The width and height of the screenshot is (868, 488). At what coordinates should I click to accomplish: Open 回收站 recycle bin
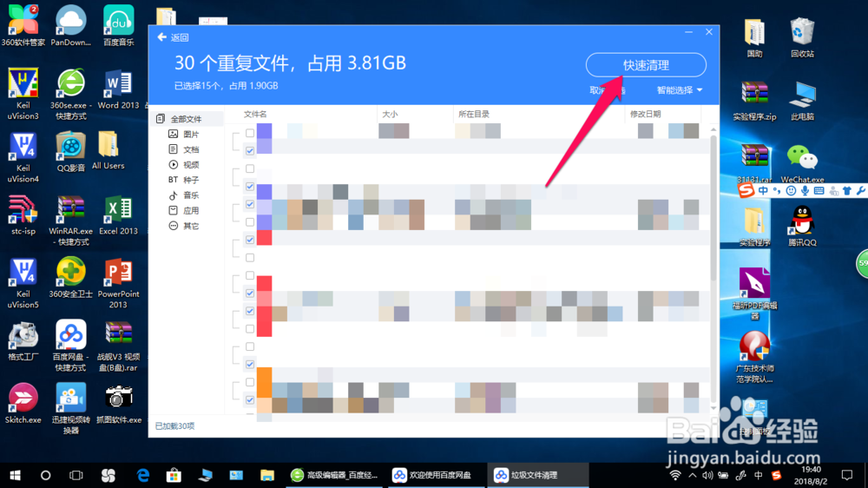coord(802,37)
